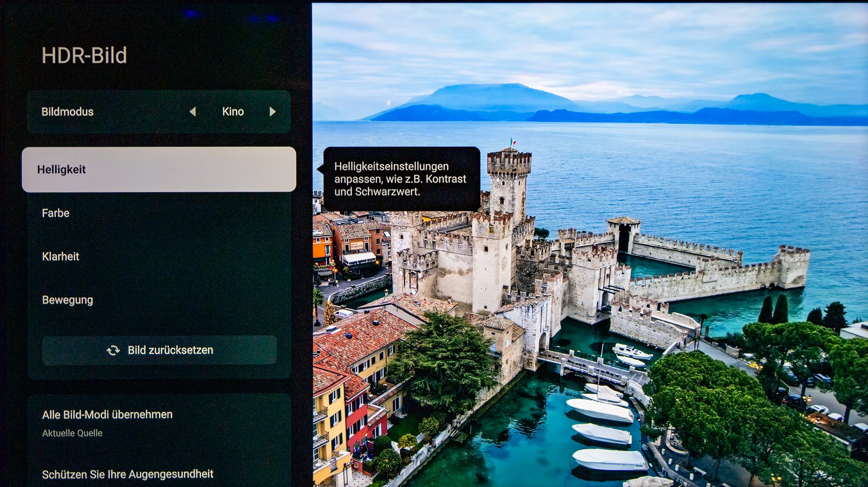
Task: Select the Klarheit menu entry
Action: [x=61, y=257]
